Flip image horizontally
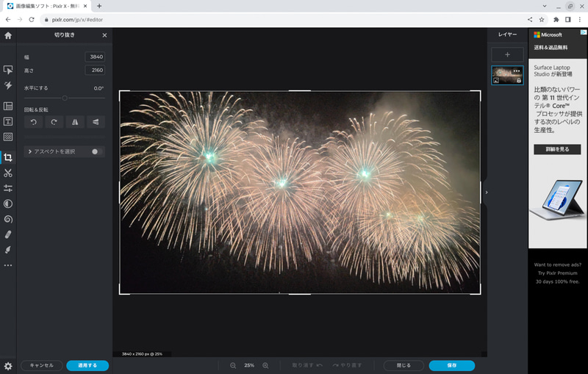This screenshot has height=374, width=588. 75,122
